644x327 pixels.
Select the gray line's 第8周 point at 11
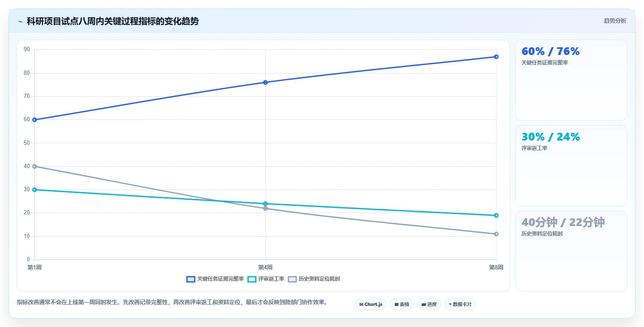496,234
